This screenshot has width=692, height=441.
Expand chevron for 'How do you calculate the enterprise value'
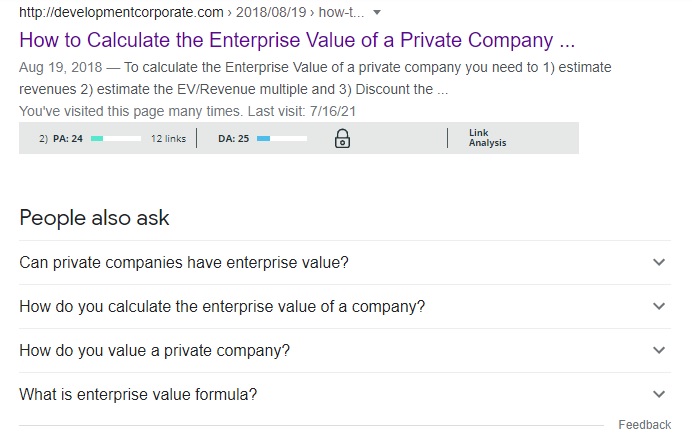pyautogui.click(x=658, y=306)
